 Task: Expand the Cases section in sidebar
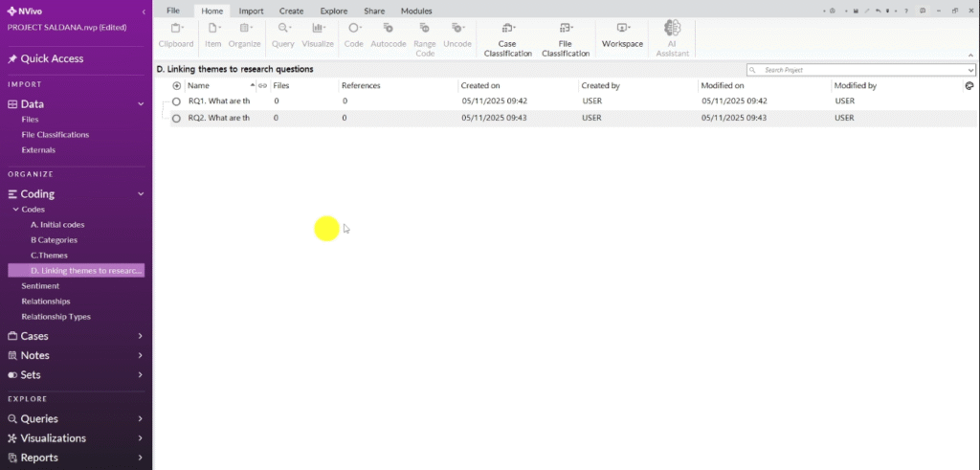tap(140, 336)
